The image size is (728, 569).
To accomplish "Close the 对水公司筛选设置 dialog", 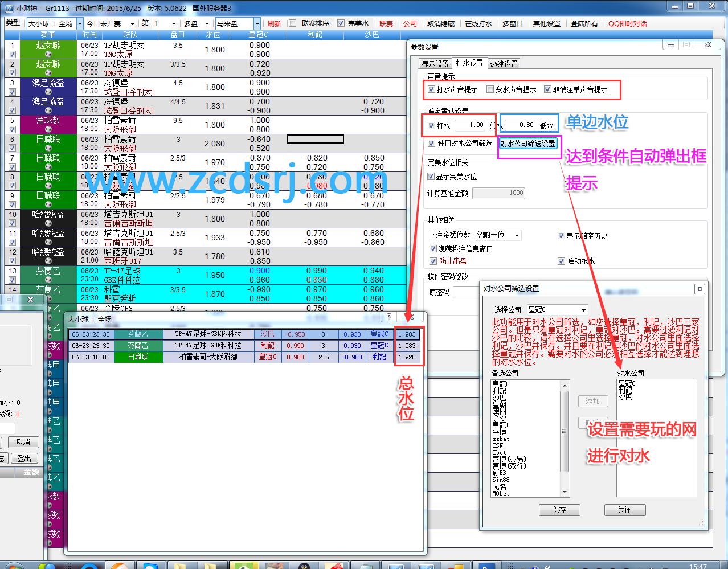I will 700,289.
